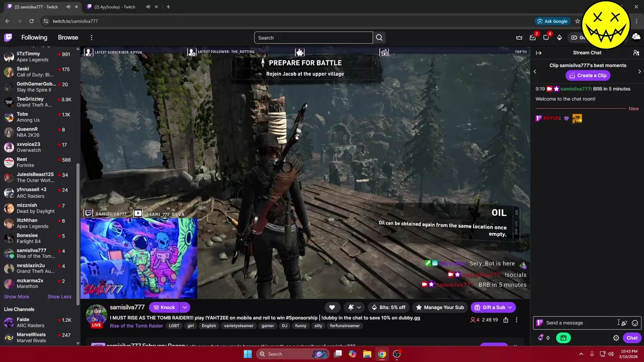Image resolution: width=644 pixels, height=362 pixels.
Task: Open chat settings gear icon
Action: pos(616,338)
